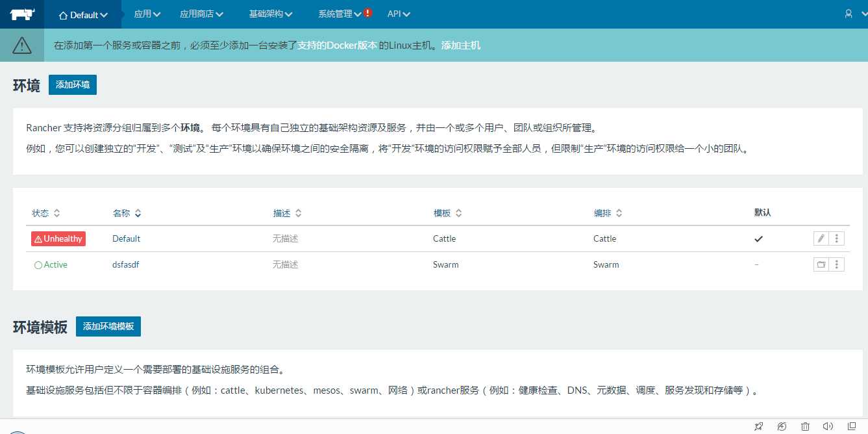Click the dash in dsfasdf default column
Screen dimensions: 868x434
point(756,264)
